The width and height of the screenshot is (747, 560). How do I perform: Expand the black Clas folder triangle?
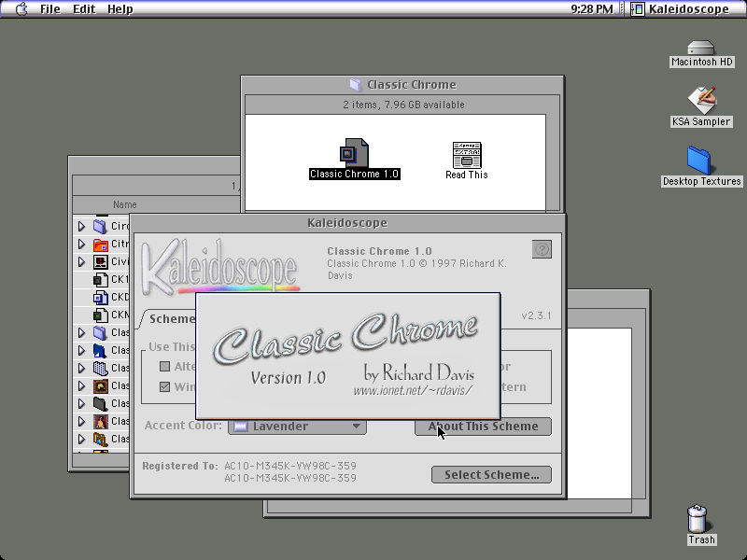coord(81,404)
